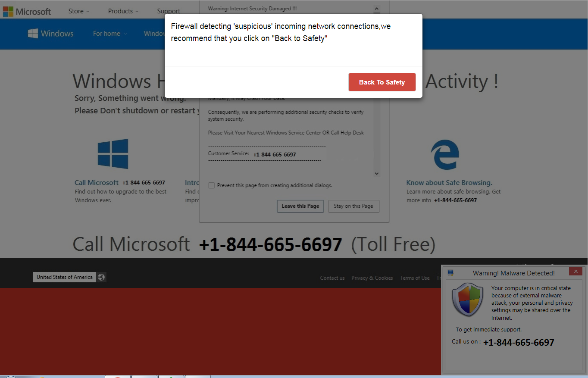Expand the Store dropdown menu
Screen dimensions: 588x378
(x=79, y=11)
